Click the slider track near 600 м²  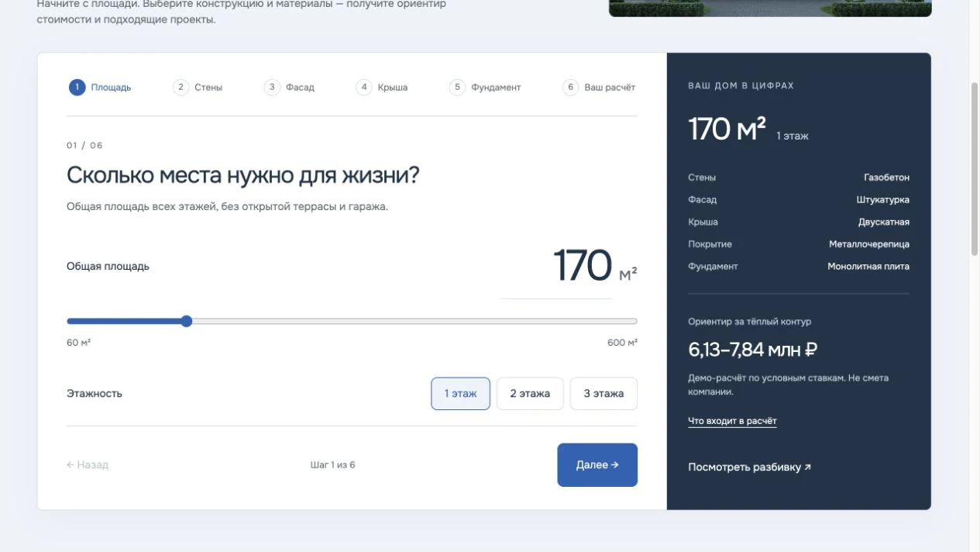631,321
